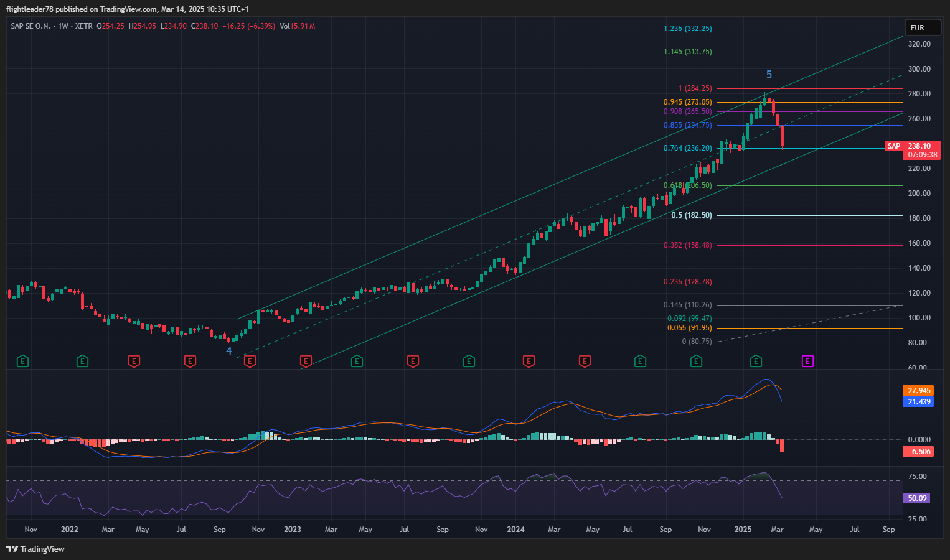Select the 0.055 (91.95) Fibonacci label
The image size is (950, 560).
[690, 328]
